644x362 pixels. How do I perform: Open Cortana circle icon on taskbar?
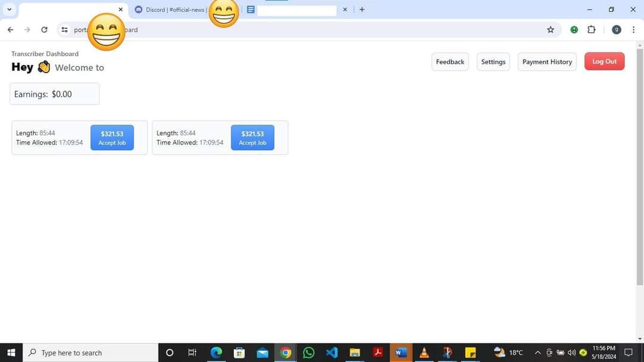(169, 352)
